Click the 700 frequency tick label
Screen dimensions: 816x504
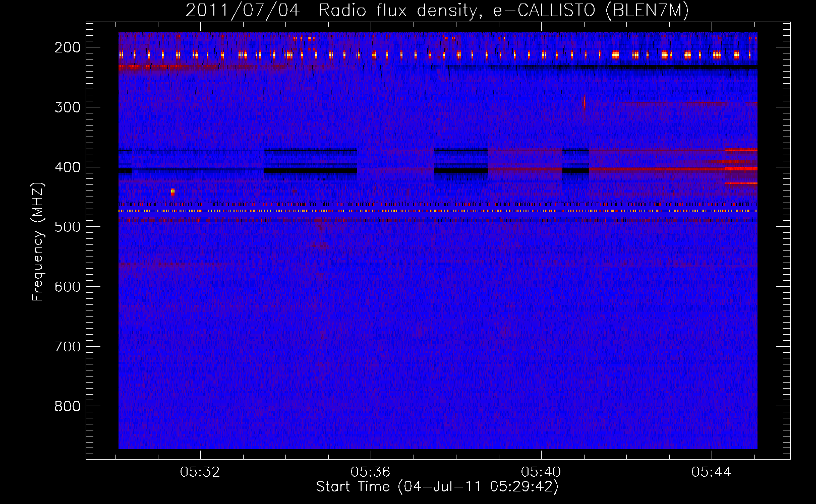pyautogui.click(x=68, y=347)
